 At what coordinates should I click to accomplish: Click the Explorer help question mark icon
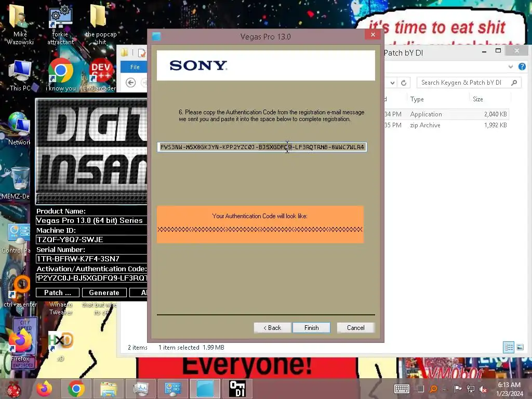coord(522,66)
